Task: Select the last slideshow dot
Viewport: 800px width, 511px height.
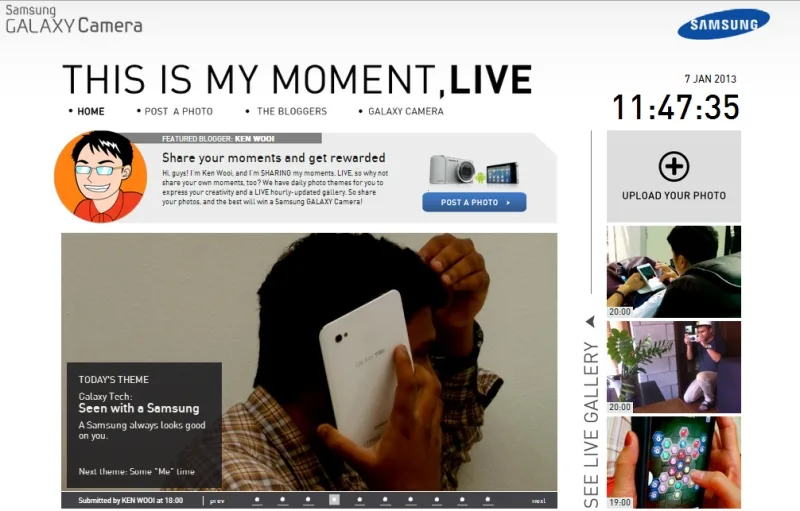Action: tap(488, 500)
